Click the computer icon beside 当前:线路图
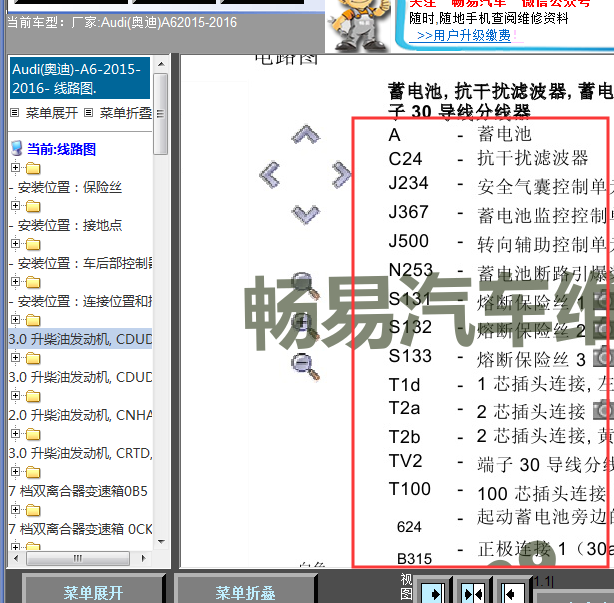The image size is (614, 603). (16, 148)
